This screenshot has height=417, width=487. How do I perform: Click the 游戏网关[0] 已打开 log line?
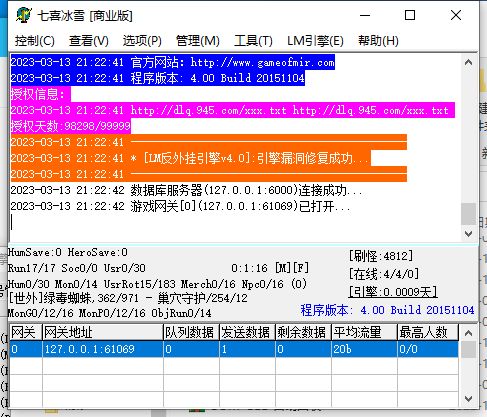180,206
